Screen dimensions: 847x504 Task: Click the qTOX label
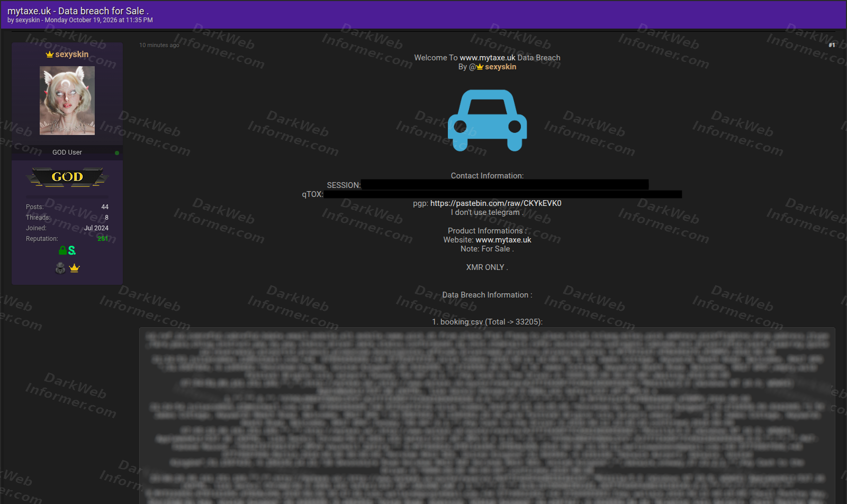click(312, 194)
